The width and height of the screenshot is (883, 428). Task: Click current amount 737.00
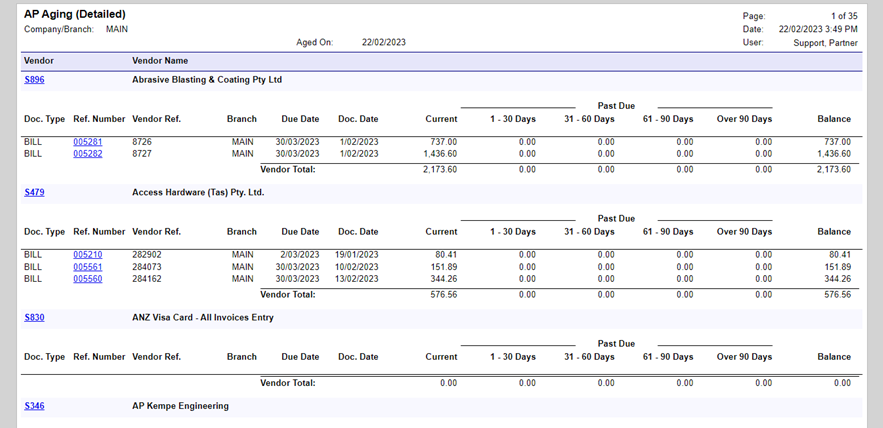(444, 142)
